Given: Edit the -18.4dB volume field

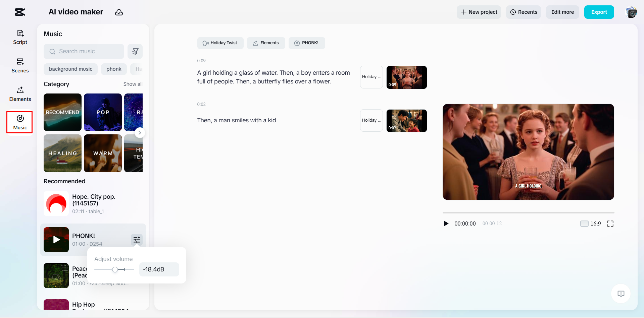Looking at the screenshot, I should 159,269.
